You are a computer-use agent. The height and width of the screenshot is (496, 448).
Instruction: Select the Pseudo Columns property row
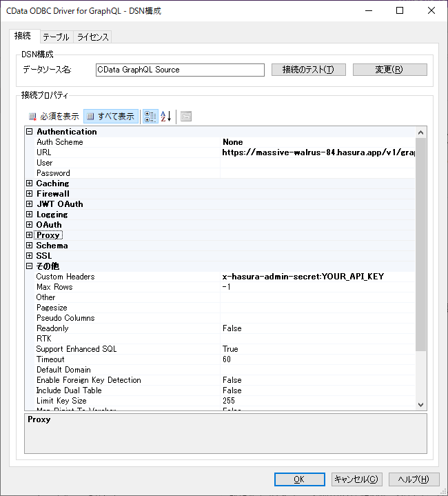coord(225,318)
